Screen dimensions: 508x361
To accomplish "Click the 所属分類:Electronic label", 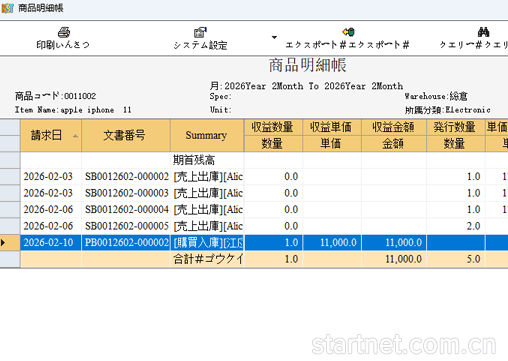I will 448,110.
